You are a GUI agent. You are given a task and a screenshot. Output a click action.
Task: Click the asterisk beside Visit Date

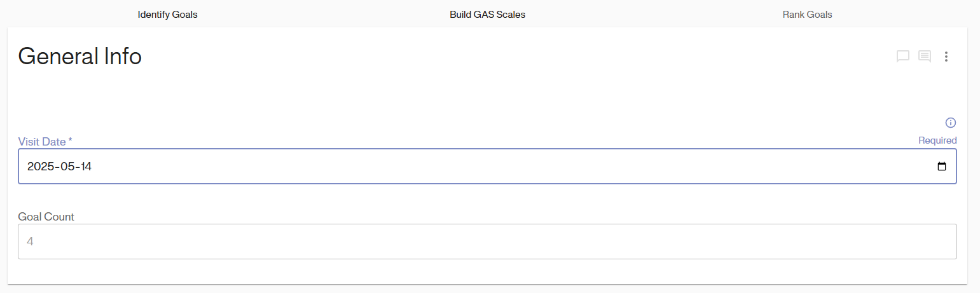coord(70,140)
